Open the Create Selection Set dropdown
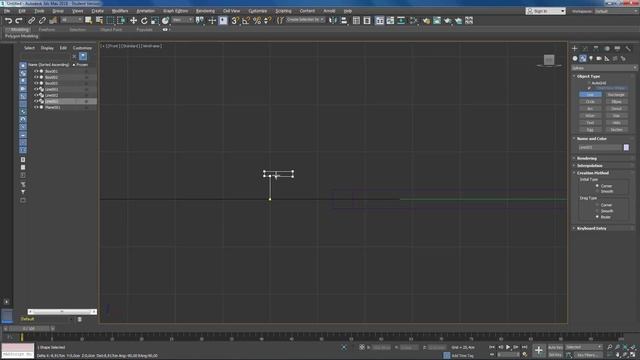This screenshot has width=640, height=360. point(305,20)
